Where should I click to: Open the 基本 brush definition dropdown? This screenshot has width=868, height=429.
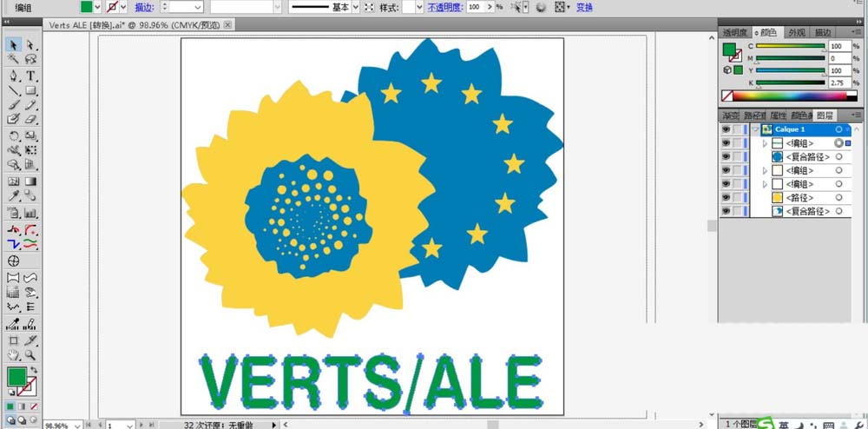[x=355, y=7]
